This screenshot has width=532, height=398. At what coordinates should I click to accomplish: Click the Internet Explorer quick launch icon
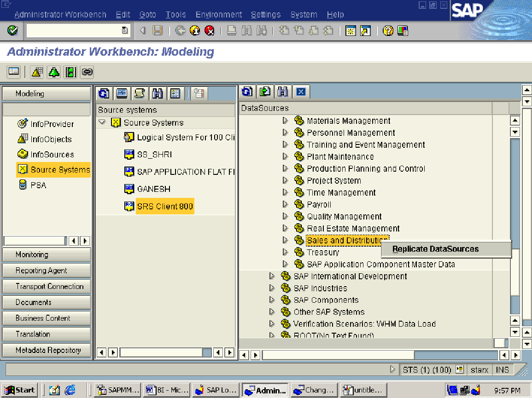click(x=70, y=390)
